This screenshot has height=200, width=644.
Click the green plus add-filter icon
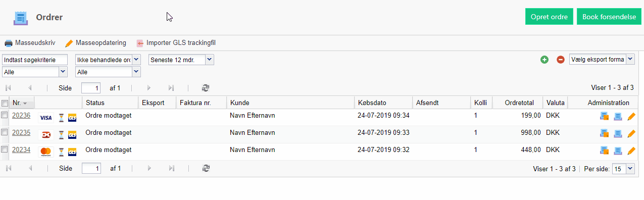tap(544, 60)
